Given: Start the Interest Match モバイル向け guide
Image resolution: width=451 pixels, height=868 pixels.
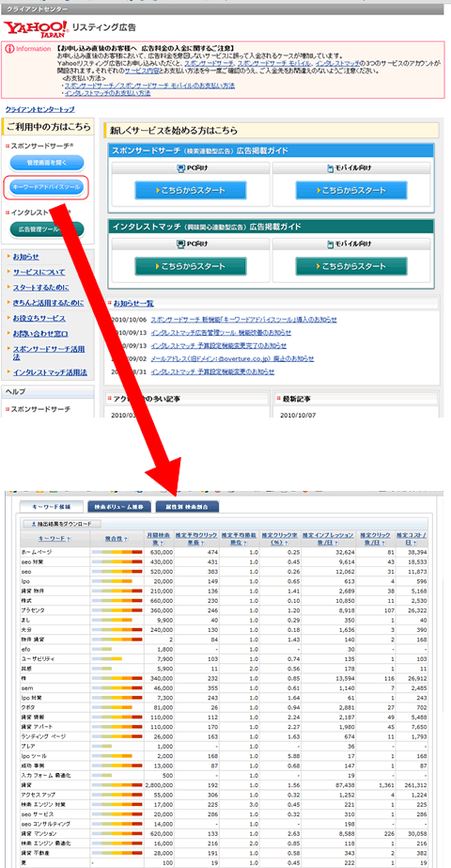Looking at the screenshot, I should tap(351, 266).
